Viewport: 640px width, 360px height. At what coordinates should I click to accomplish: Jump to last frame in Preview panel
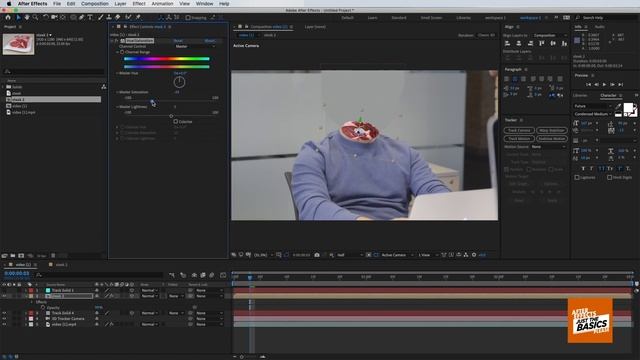click(620, 84)
